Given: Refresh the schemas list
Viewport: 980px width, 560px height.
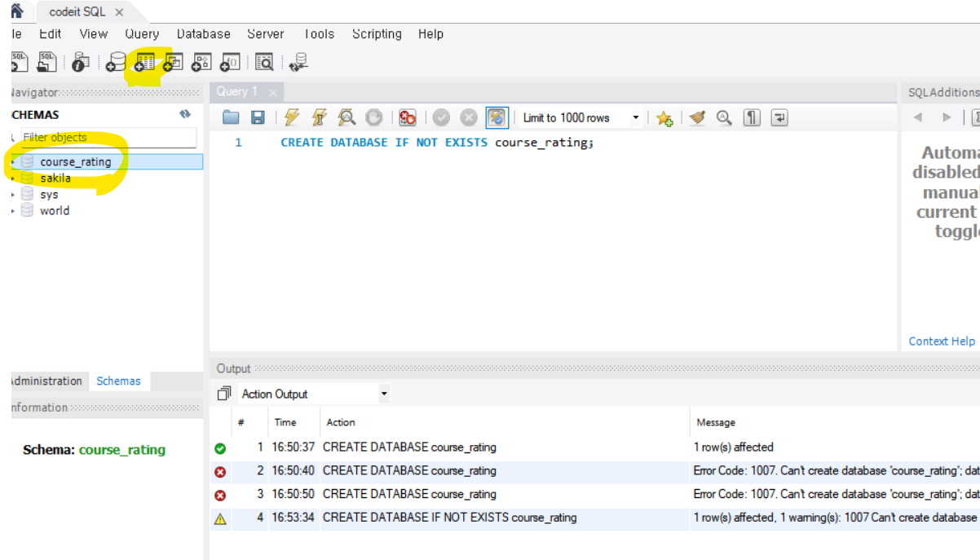Looking at the screenshot, I should pos(185,115).
